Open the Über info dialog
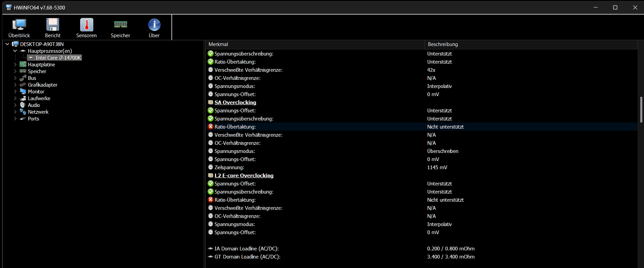 coord(154,28)
